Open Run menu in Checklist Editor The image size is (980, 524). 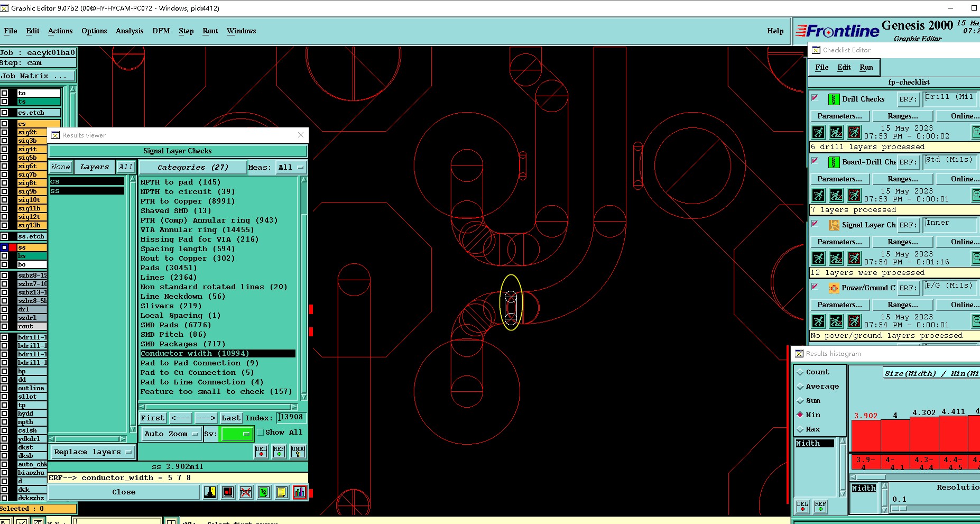pos(866,68)
